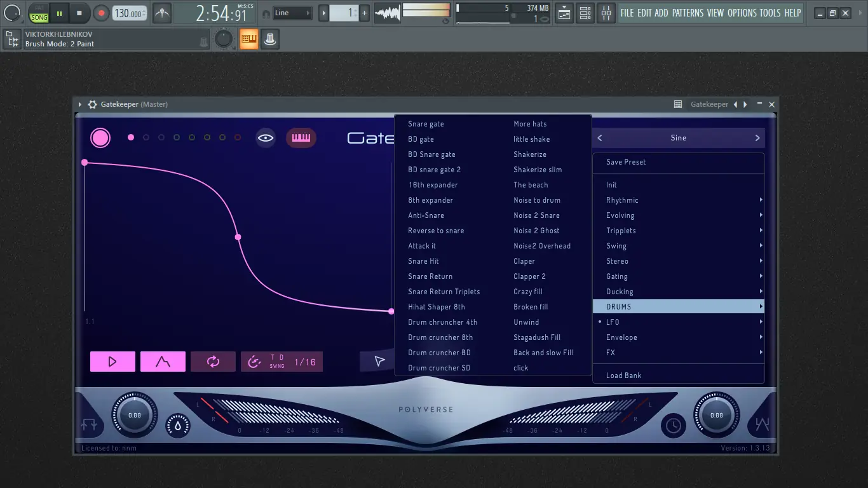Screen dimensions: 868x488
Task: Click the middle pink envelope curve node
Action: tap(238, 237)
